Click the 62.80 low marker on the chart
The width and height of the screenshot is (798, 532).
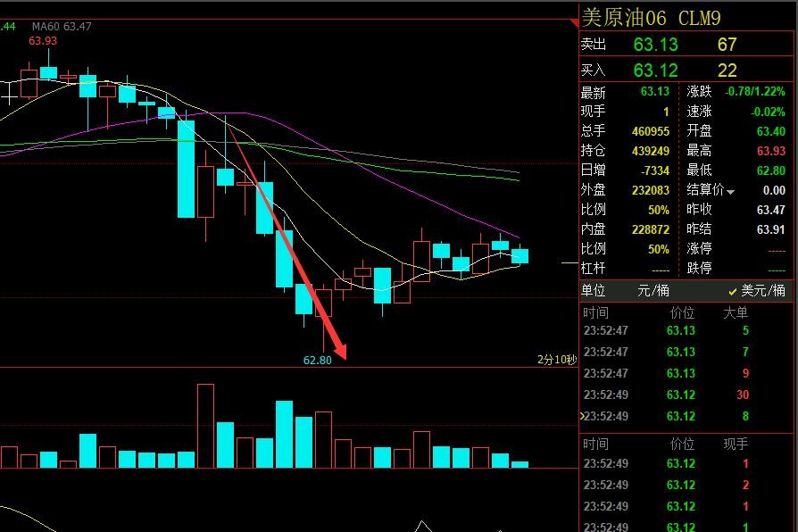tap(318, 361)
